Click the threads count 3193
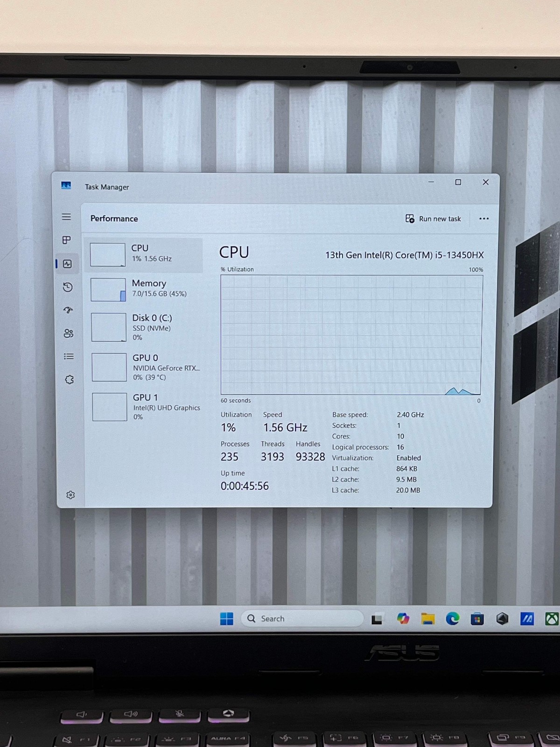This screenshot has height=747, width=560. pos(273,457)
